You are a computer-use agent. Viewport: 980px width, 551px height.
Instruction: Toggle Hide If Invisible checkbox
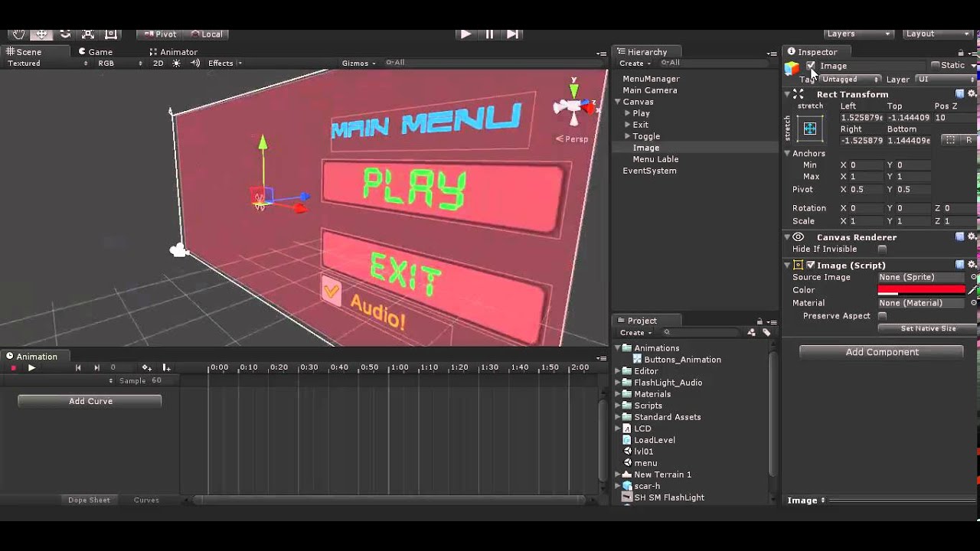tap(882, 249)
